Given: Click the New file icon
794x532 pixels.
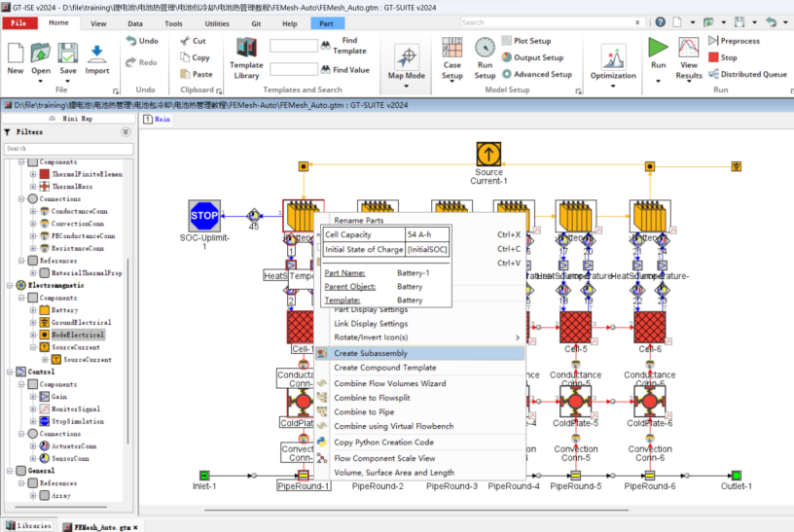Looking at the screenshot, I should tap(16, 53).
